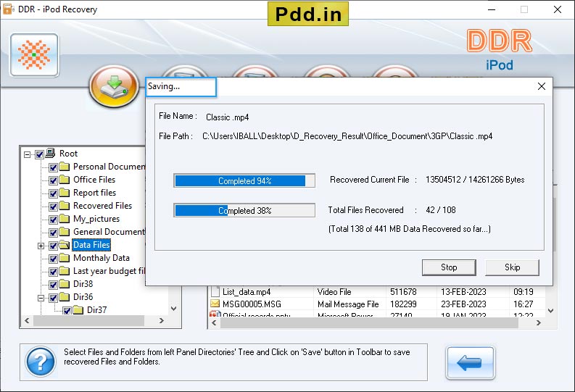The image size is (575, 392).
Task: Click the 182299 size cell
Action: pyautogui.click(x=403, y=304)
